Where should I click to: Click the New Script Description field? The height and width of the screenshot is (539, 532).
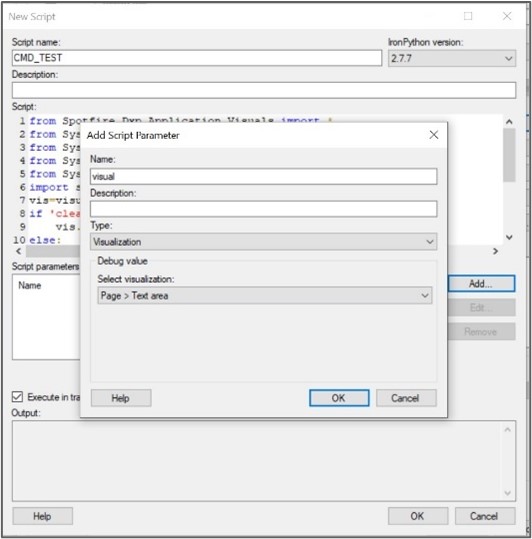point(264,90)
